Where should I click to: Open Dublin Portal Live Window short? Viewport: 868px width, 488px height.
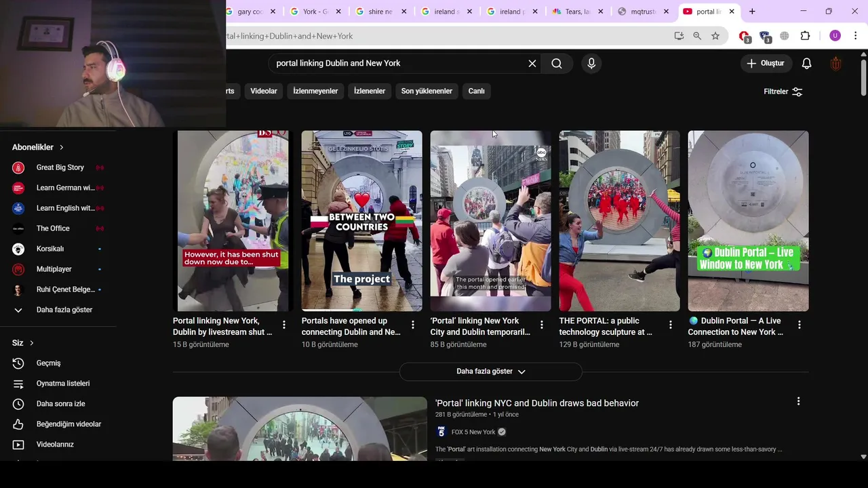click(748, 221)
